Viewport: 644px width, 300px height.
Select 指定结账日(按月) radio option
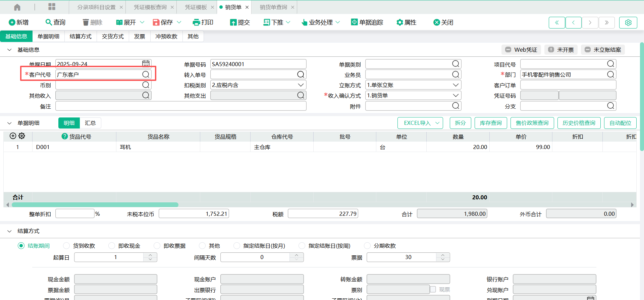tap(236, 246)
